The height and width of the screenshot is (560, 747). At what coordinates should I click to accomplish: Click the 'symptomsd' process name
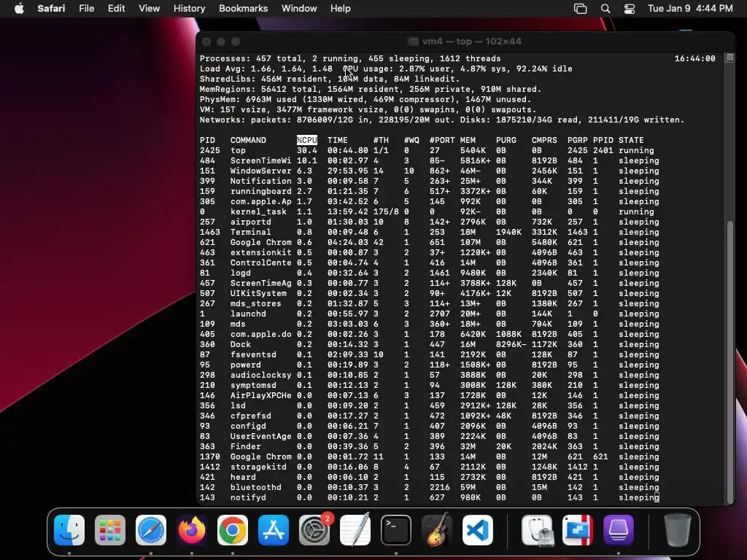pyautogui.click(x=253, y=385)
